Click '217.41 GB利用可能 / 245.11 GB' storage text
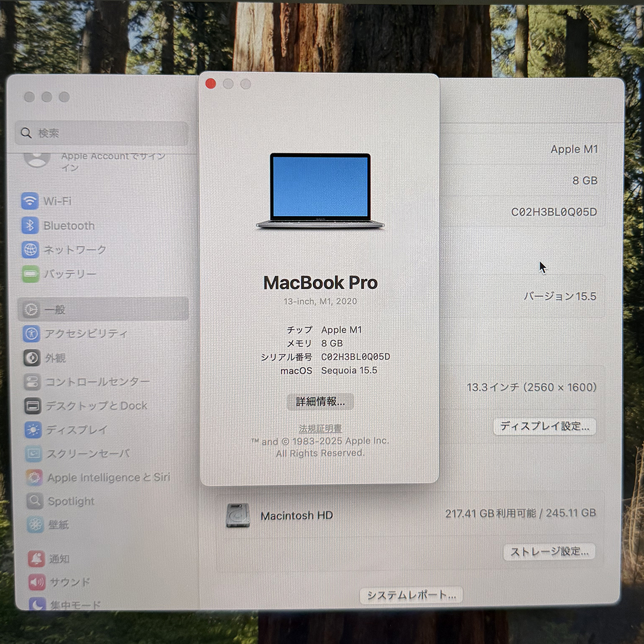Screen dimensions: 644x644 (x=521, y=514)
